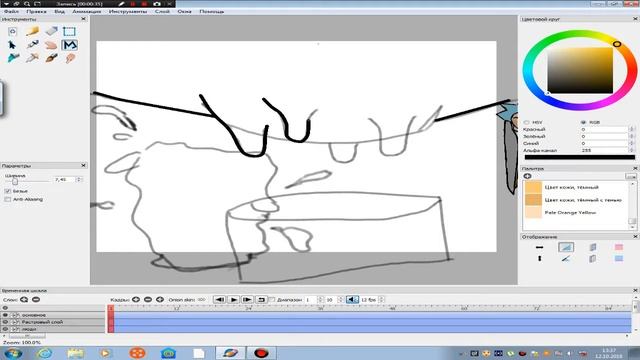Step the green (Зелёный) value spinner
Screen dimensions: 640x360
(632, 136)
